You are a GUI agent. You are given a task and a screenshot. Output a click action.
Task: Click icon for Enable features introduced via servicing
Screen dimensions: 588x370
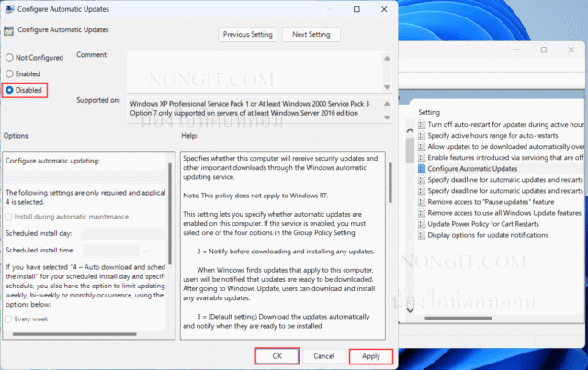tap(422, 157)
